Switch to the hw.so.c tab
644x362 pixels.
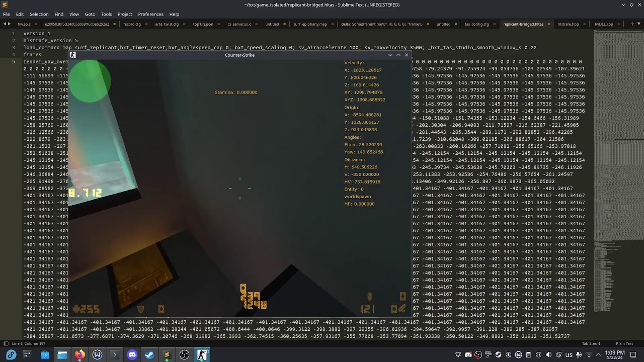[24, 24]
